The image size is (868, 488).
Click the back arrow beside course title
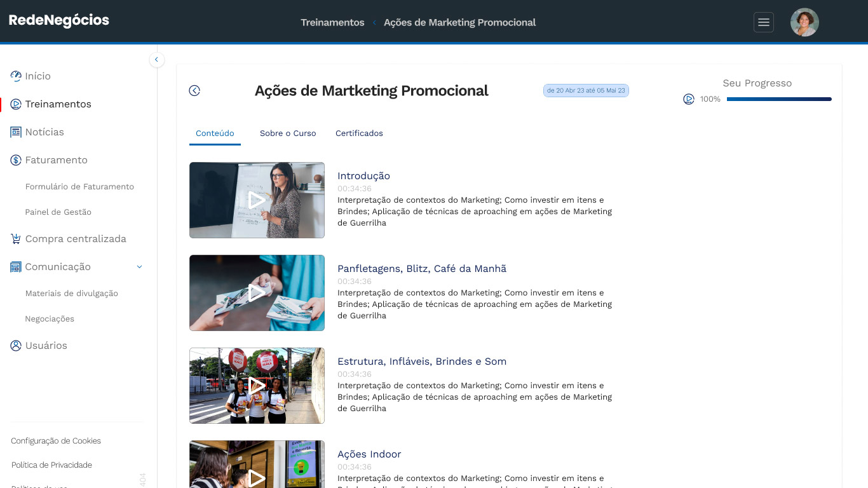[x=194, y=91]
